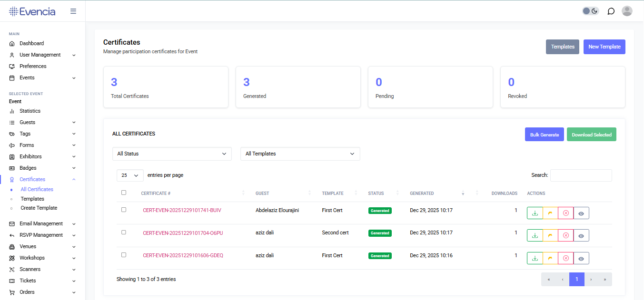Click the Evencia logo

[x=32, y=10]
